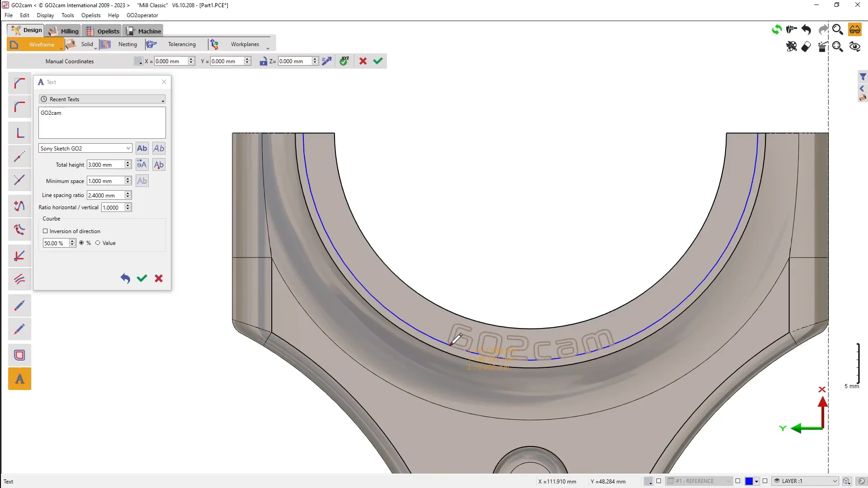868x488 pixels.
Task: Switch to the Milling tab
Action: tap(64, 31)
